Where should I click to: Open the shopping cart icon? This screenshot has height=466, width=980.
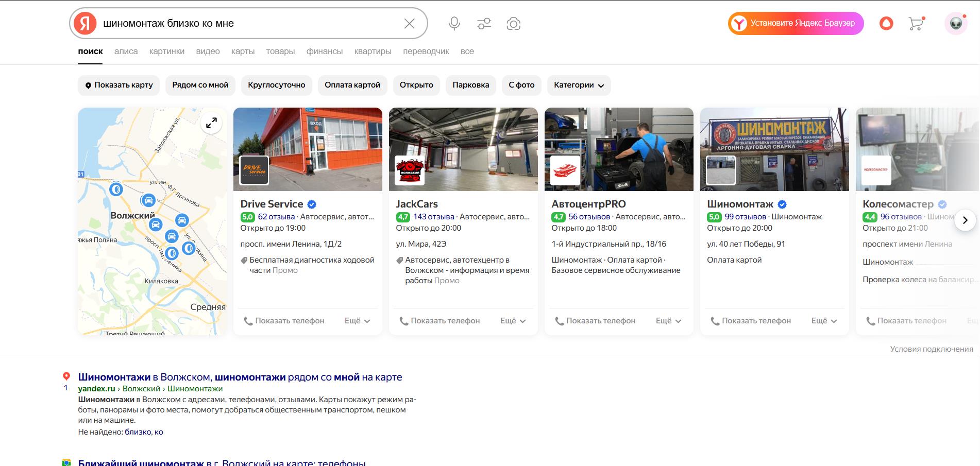[x=916, y=23]
